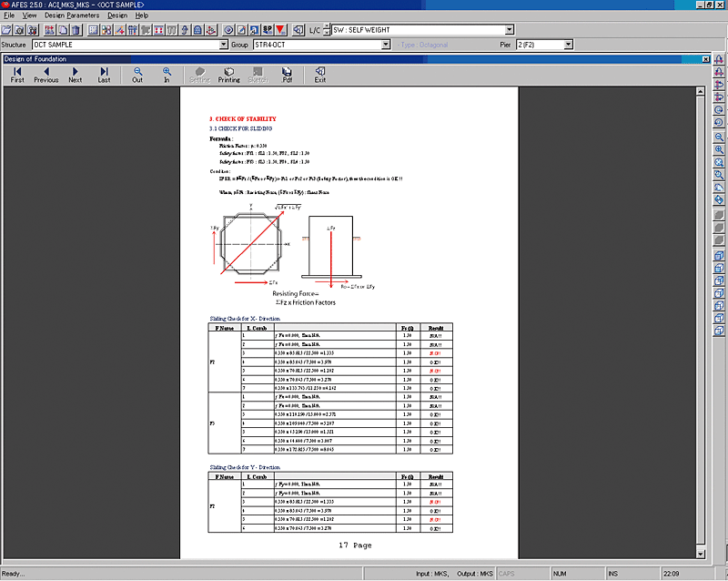Click the L/C stepper up arrow
The image size is (728, 581).
[327, 27]
